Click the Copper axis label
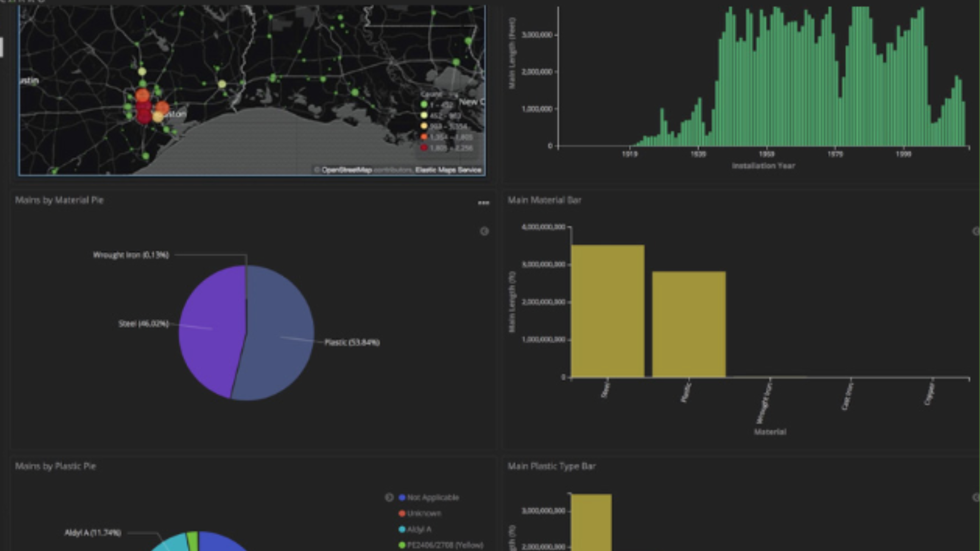Viewport: 980px width, 551px height. pyautogui.click(x=929, y=394)
